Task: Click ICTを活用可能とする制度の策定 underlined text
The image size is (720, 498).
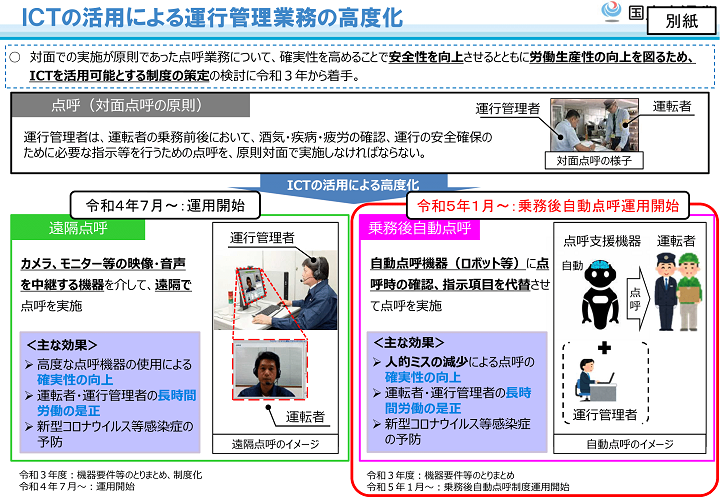Action: 119,75
